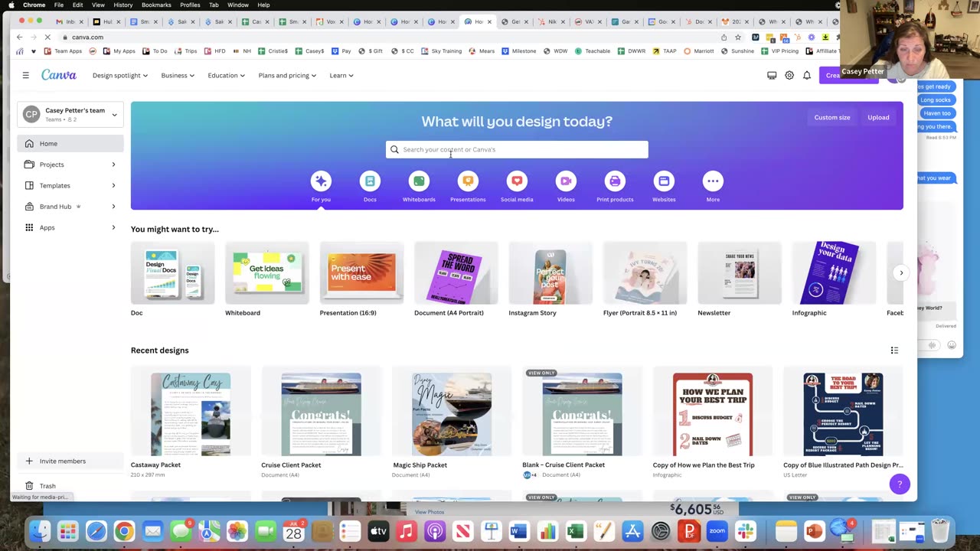The image size is (980, 551).
Task: Create an Infographic from suggestions
Action: point(834,273)
